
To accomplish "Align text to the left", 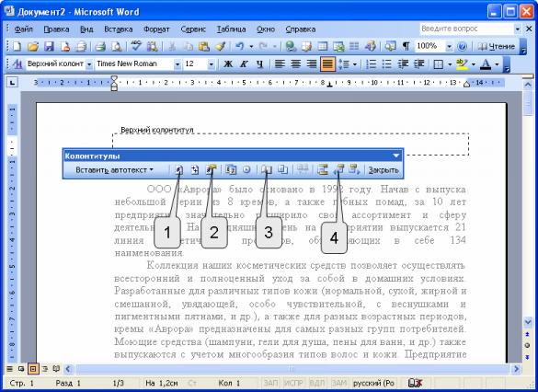I will (x=280, y=64).
